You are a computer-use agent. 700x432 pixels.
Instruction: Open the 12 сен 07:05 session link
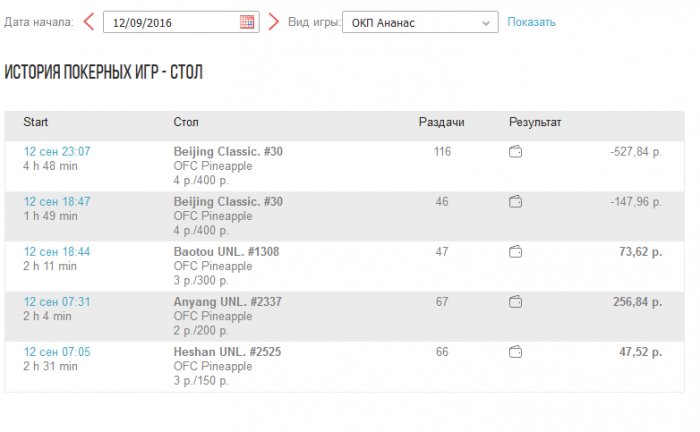pyautogui.click(x=57, y=352)
